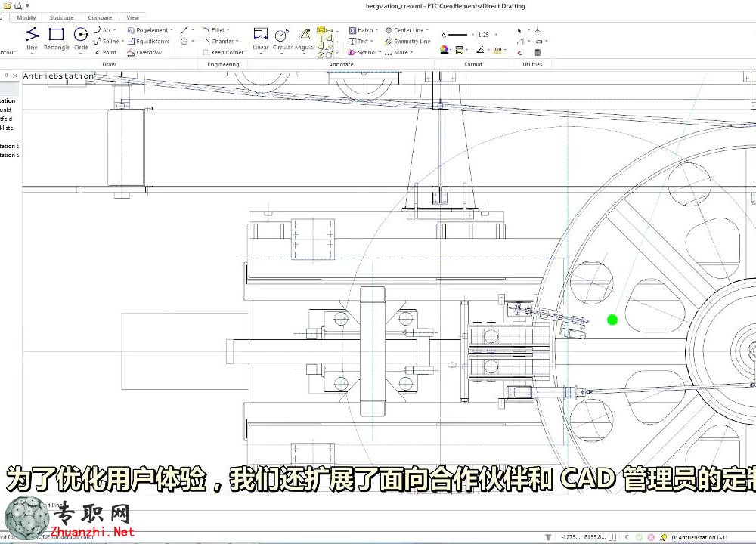This screenshot has width=756, height=544.
Task: Expand the Chamfer dropdown arrow
Action: coord(237,41)
